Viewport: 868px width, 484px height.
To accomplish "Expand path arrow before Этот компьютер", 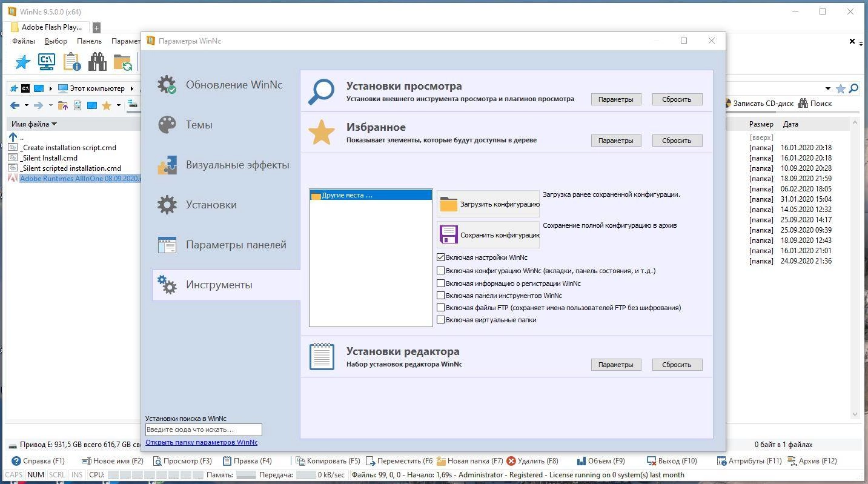I will 51,88.
